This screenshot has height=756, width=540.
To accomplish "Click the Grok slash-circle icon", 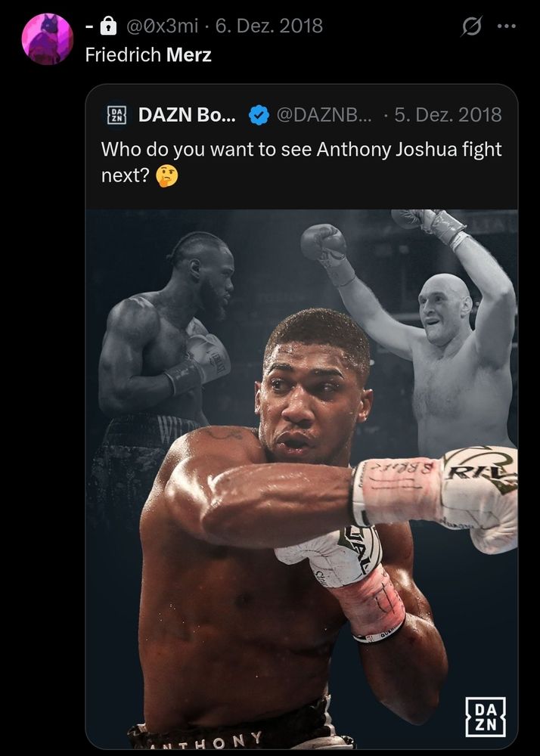I will tap(471, 26).
